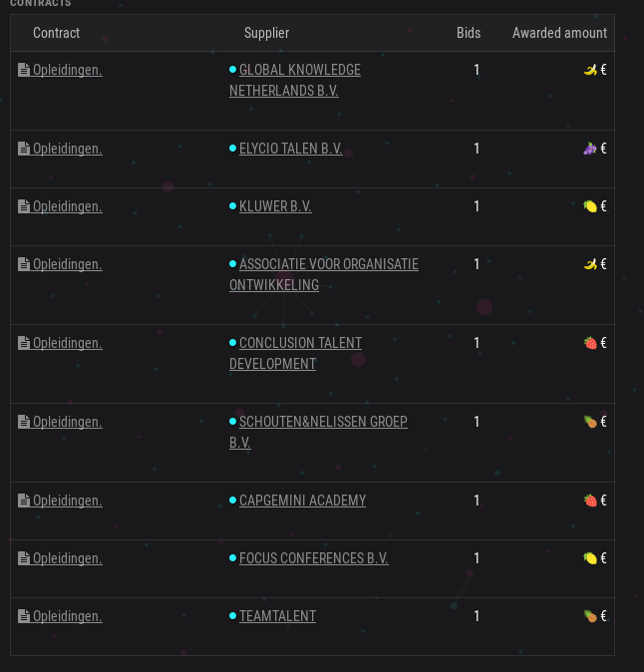Viewport: 644px width, 672px height.
Task: Click the lemon icon in Kluwer B.V. row
Action: 590,206
